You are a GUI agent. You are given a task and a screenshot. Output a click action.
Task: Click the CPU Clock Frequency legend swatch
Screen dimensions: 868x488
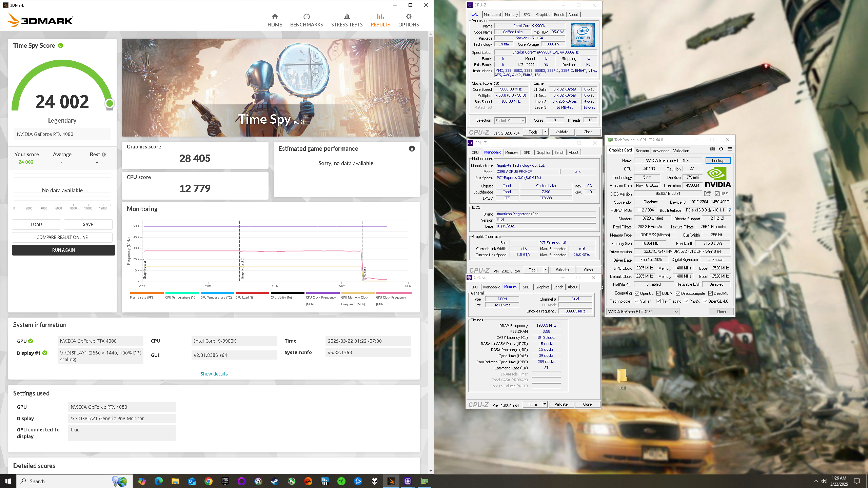322,293
